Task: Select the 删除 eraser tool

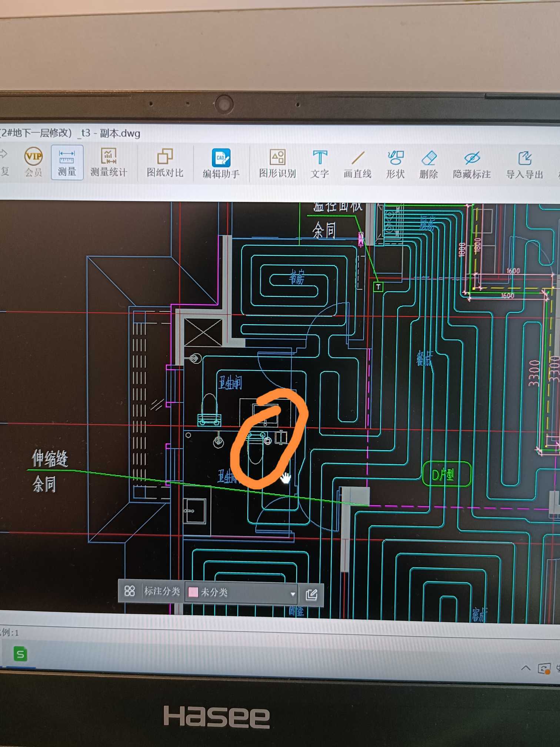Action: [x=429, y=166]
